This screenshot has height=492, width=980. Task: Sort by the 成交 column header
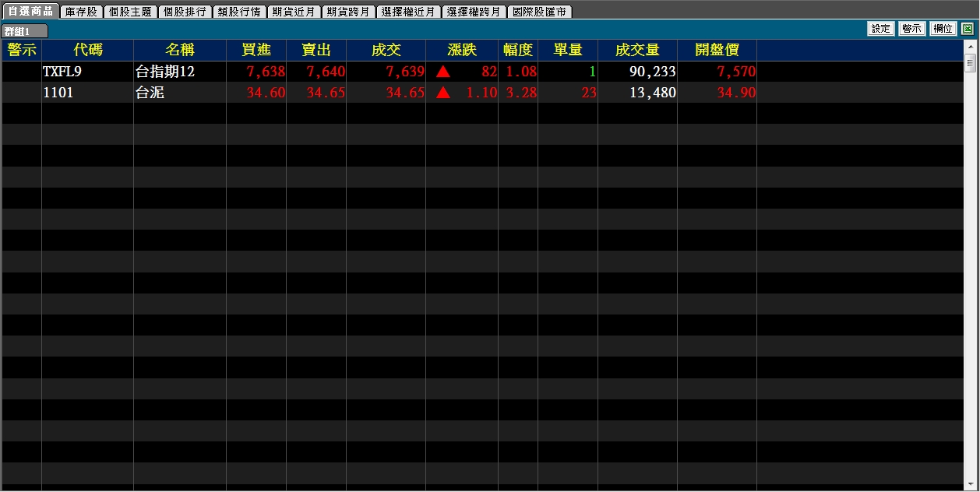(386, 50)
